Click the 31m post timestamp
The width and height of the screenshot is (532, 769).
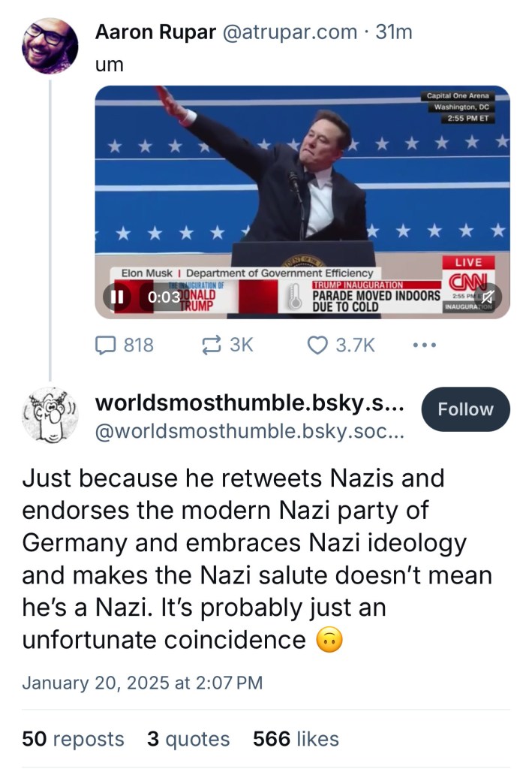pyautogui.click(x=393, y=32)
